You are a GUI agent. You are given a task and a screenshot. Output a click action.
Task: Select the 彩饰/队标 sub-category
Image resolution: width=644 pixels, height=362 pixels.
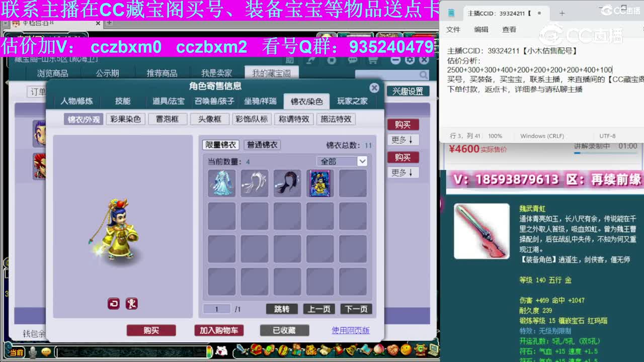[252, 119]
